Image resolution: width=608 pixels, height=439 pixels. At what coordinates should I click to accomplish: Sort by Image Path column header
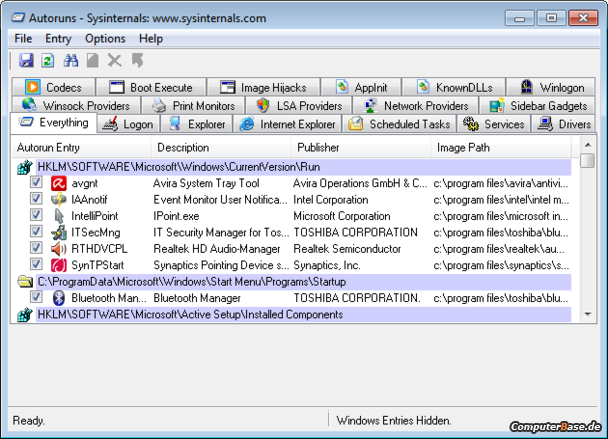(501, 147)
